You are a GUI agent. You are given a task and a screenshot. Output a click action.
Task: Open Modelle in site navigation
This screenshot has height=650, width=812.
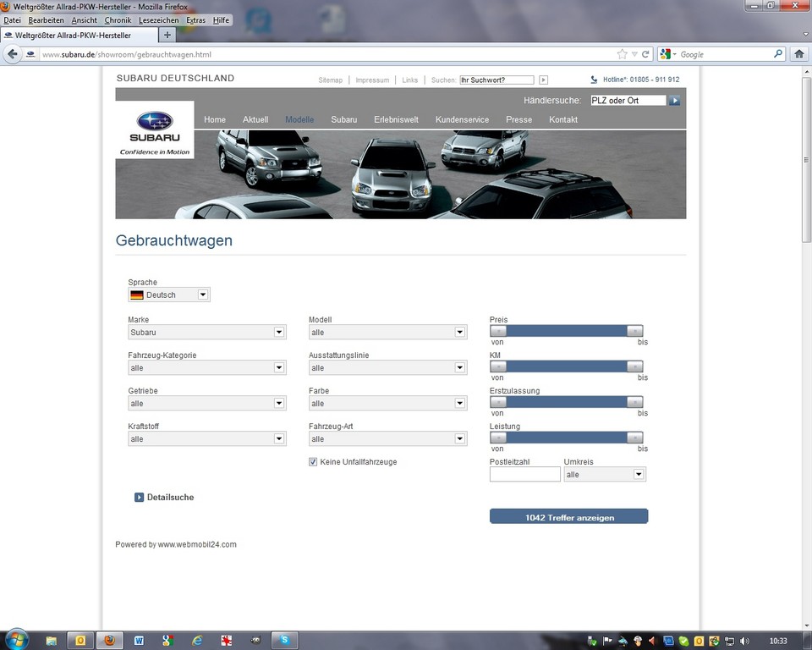tap(299, 119)
